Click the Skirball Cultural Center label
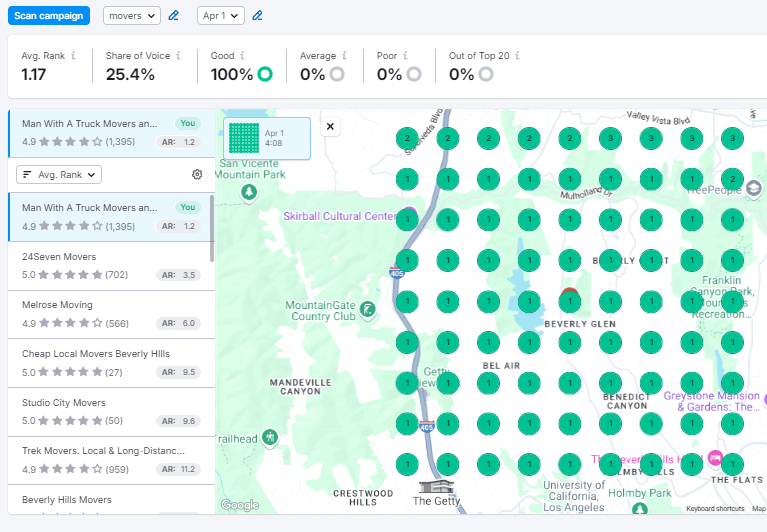The image size is (767, 532). tap(340, 216)
